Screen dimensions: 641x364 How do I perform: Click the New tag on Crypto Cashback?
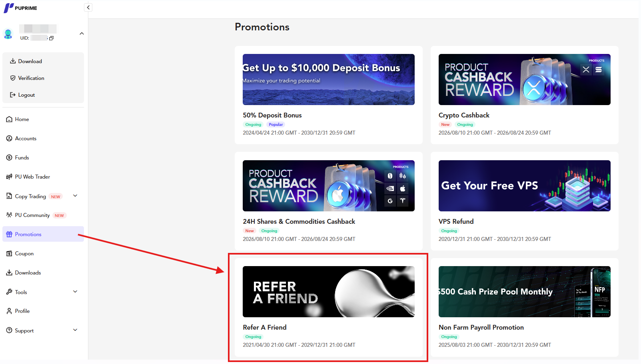(445, 125)
